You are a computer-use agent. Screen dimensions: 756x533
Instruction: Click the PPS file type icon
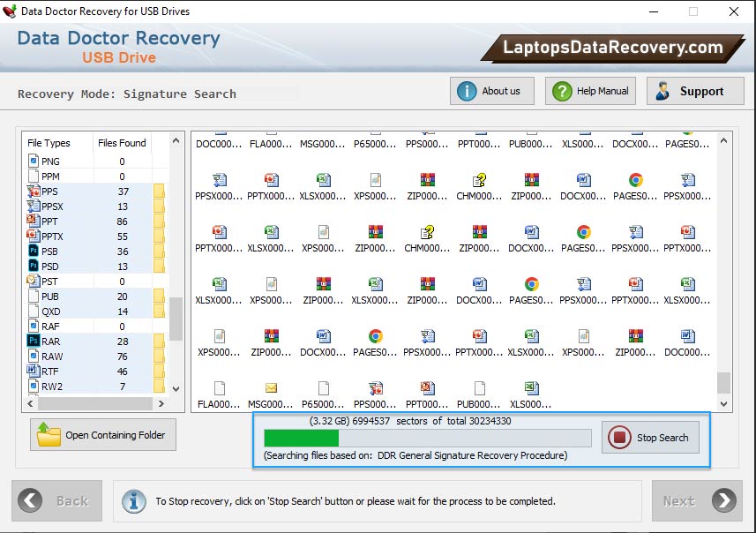[x=34, y=191]
